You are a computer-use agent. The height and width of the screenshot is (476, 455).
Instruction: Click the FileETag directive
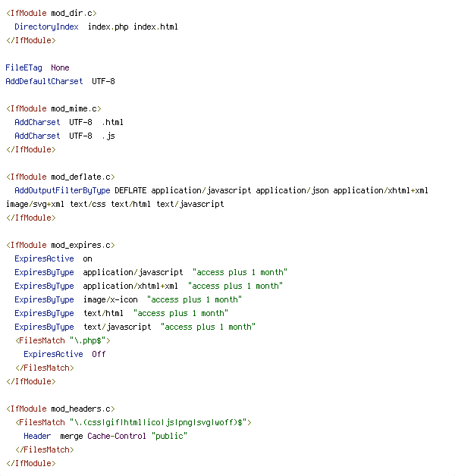click(24, 67)
